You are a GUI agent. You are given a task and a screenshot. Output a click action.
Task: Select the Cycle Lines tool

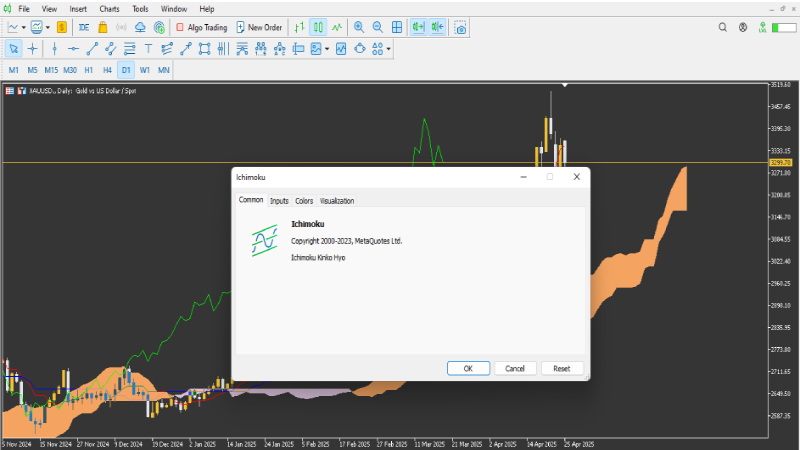pyautogui.click(x=223, y=49)
